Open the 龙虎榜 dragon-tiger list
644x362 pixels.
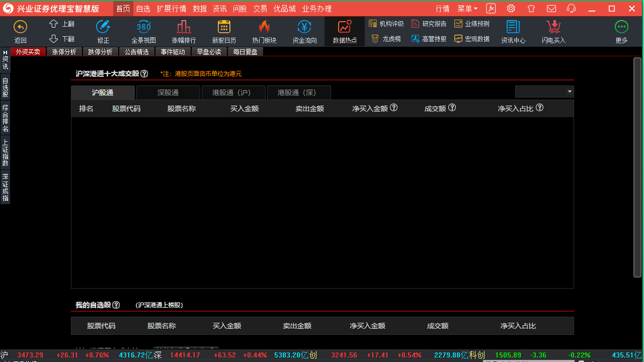click(385, 38)
